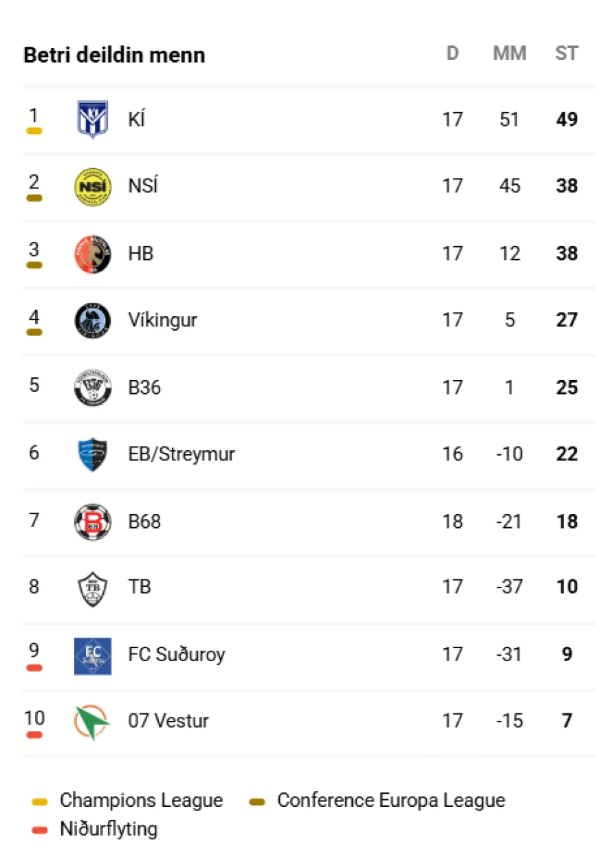Click the Niðurflyting red legend marker

coord(40,830)
